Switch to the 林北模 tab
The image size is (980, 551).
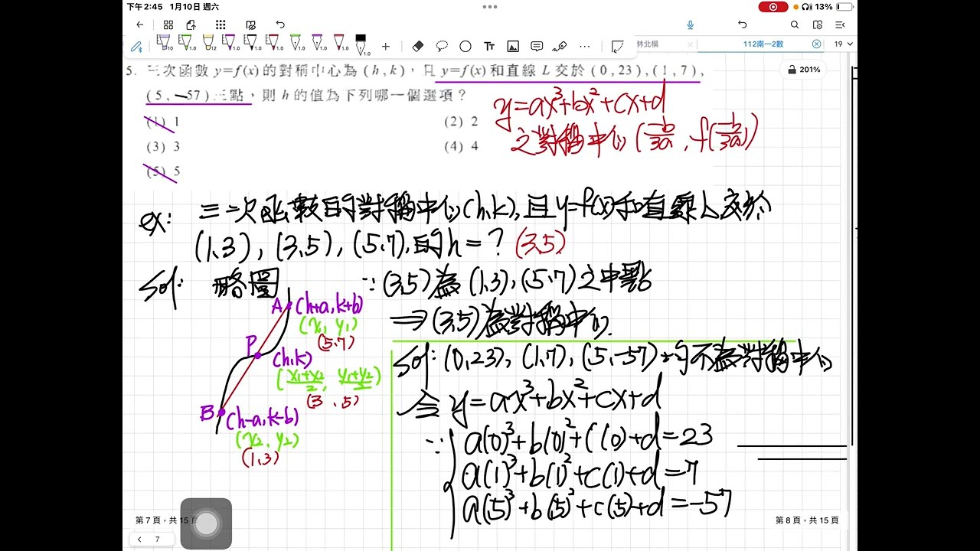[647, 44]
